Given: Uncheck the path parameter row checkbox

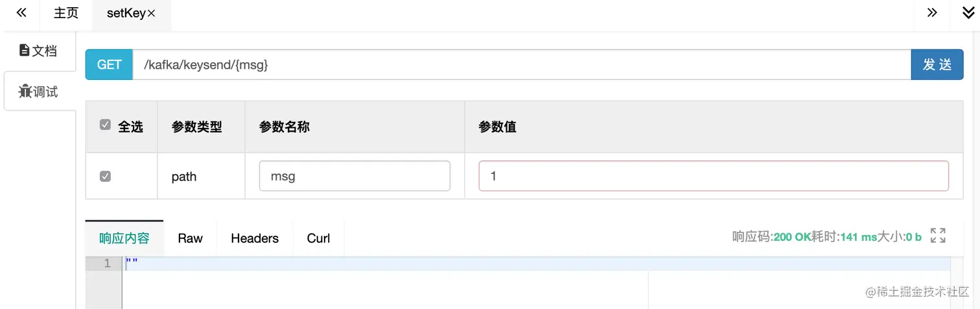Looking at the screenshot, I should pyautogui.click(x=105, y=176).
